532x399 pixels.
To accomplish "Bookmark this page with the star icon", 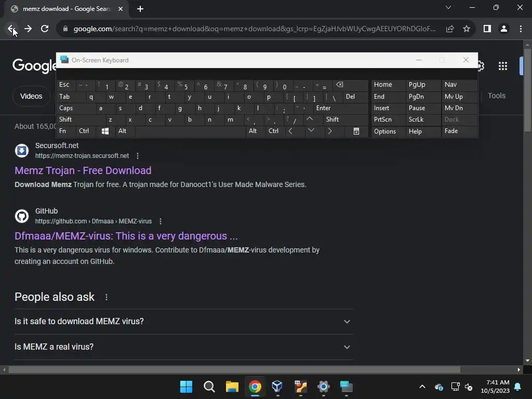I will (x=467, y=29).
